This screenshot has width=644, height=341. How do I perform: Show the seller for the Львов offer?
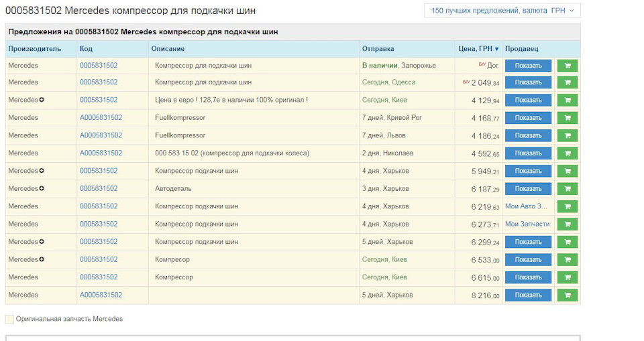point(528,135)
